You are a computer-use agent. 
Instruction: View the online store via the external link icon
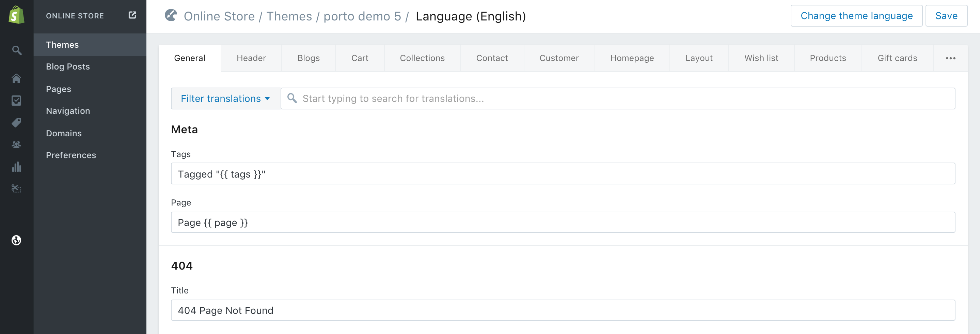click(x=132, y=15)
